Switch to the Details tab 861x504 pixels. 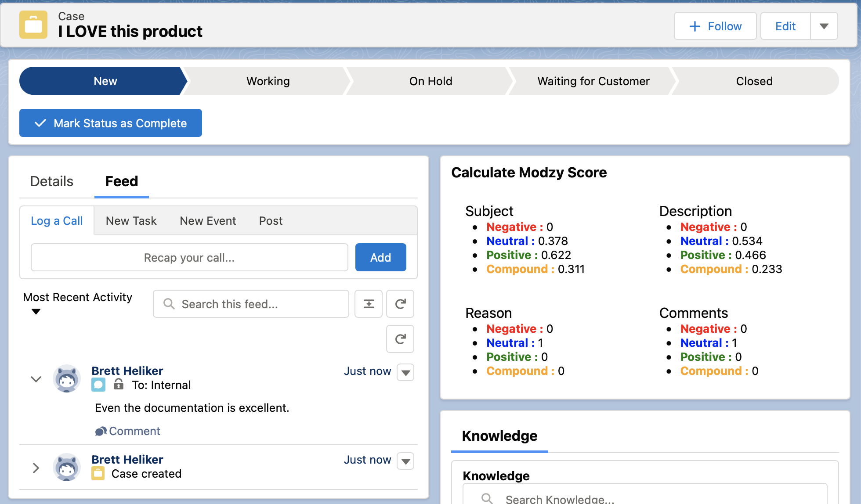(x=51, y=181)
